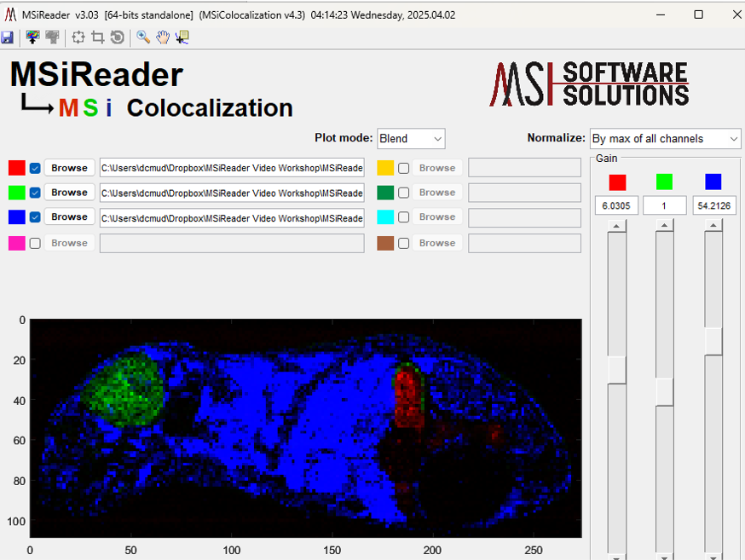This screenshot has height=560, width=745.
Task: Browse for the blue channel file
Action: 69,217
